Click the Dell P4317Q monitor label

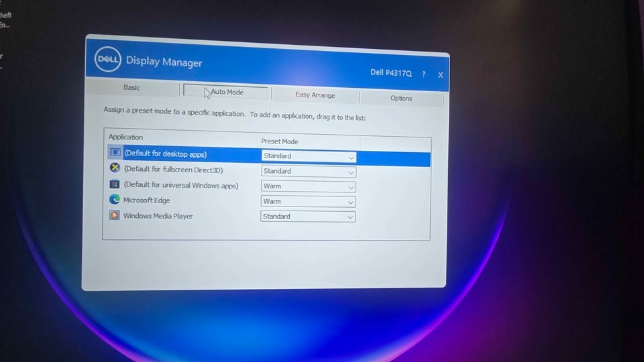coord(390,72)
